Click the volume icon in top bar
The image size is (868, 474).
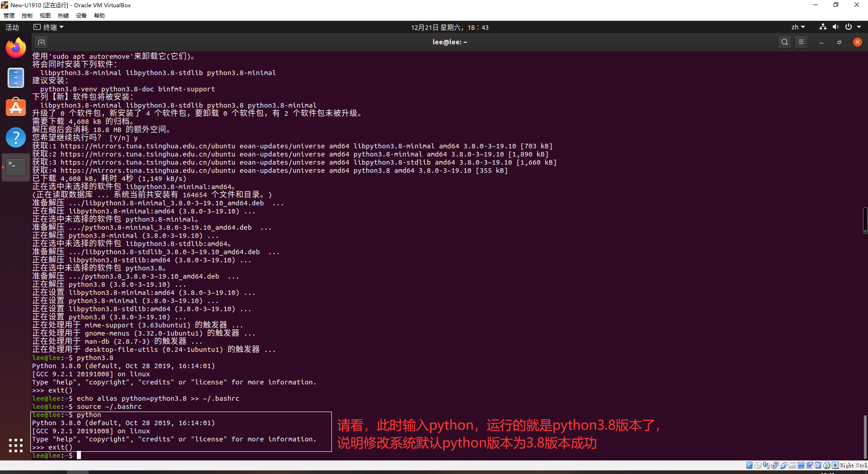pyautogui.click(x=835, y=27)
